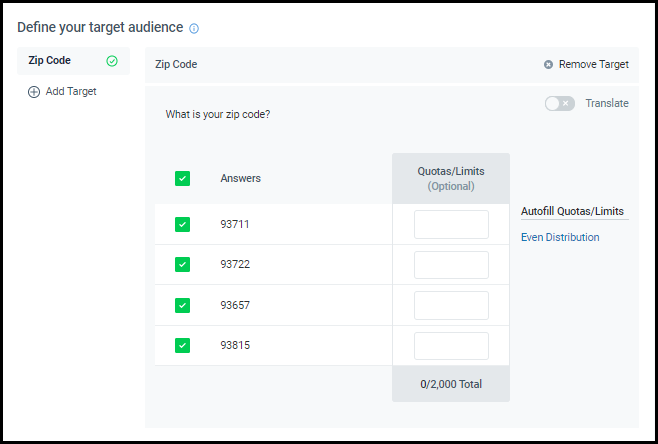Click the quota input field for 93657
The height and width of the screenshot is (444, 658).
point(451,306)
